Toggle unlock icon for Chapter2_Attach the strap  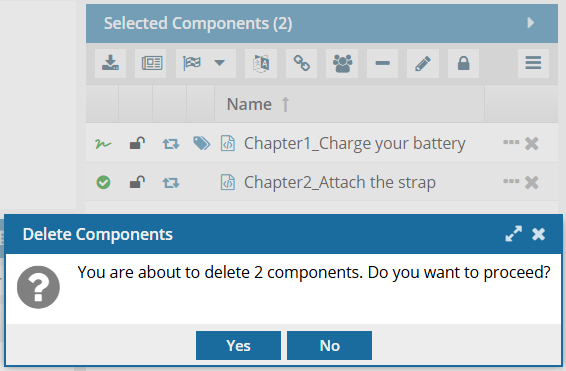pyautogui.click(x=137, y=182)
